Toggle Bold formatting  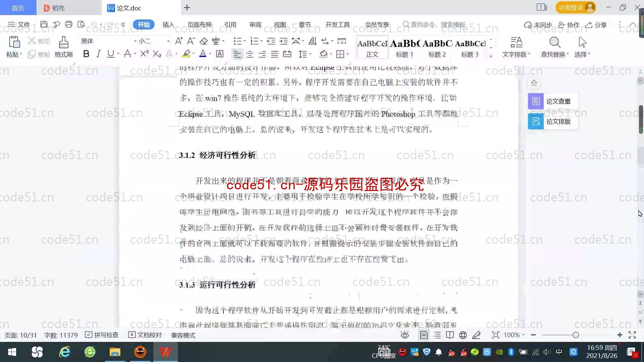point(86,54)
